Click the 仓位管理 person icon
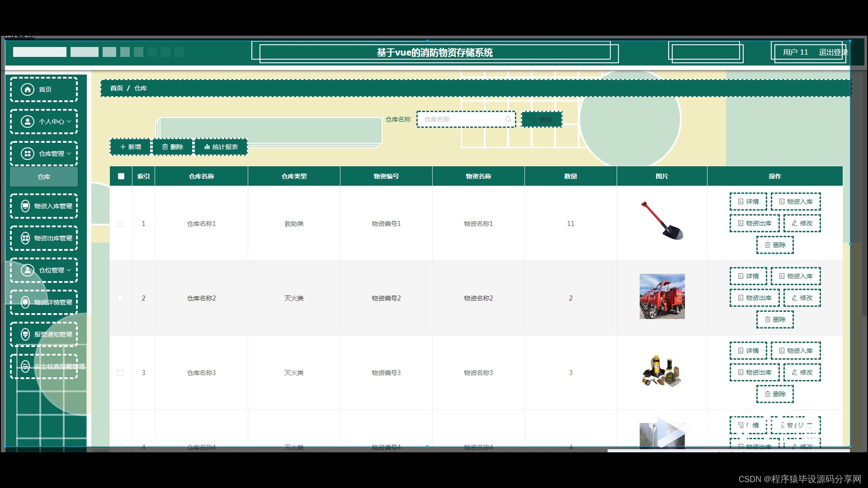This screenshot has height=488, width=868. point(28,270)
